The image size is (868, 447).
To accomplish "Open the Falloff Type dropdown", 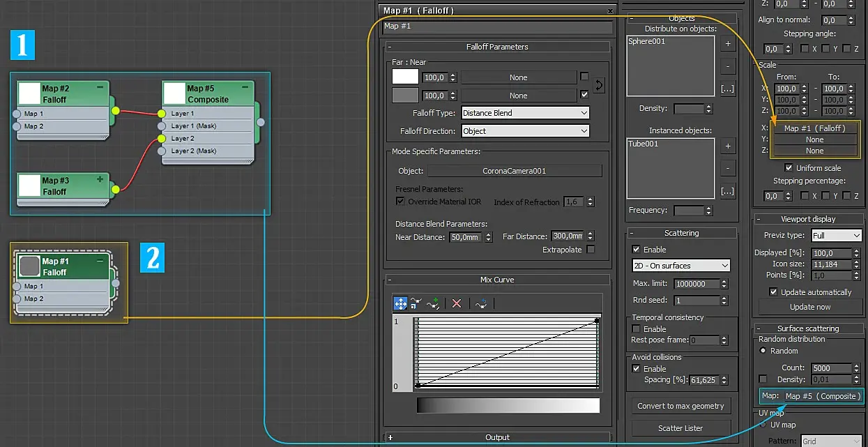I will [525, 113].
